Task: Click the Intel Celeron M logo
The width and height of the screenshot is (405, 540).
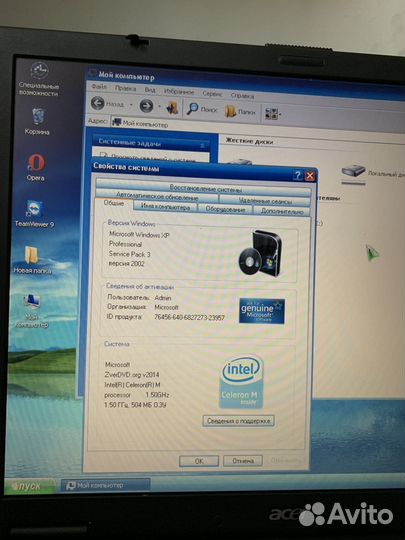Action: pos(242,382)
